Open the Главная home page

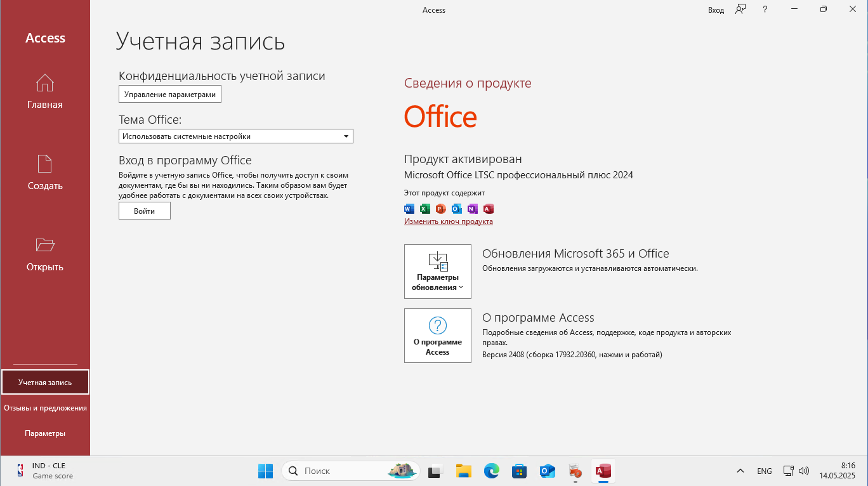(x=45, y=92)
